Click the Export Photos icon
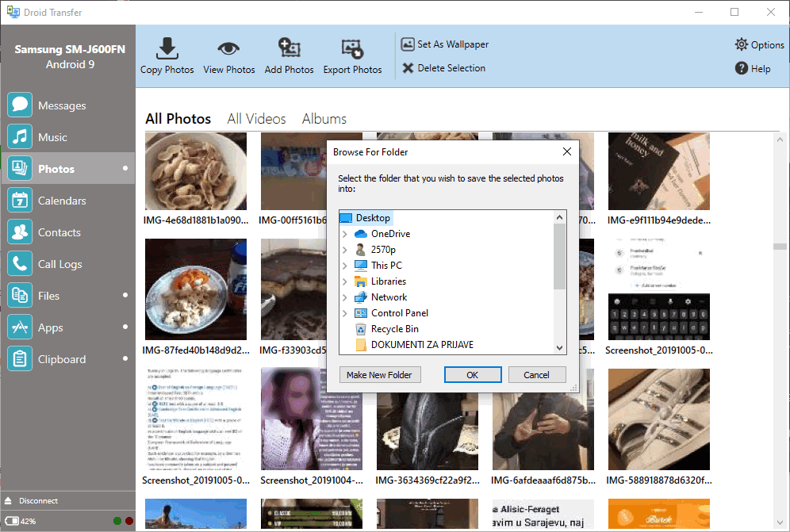This screenshot has width=790, height=532. (352, 49)
